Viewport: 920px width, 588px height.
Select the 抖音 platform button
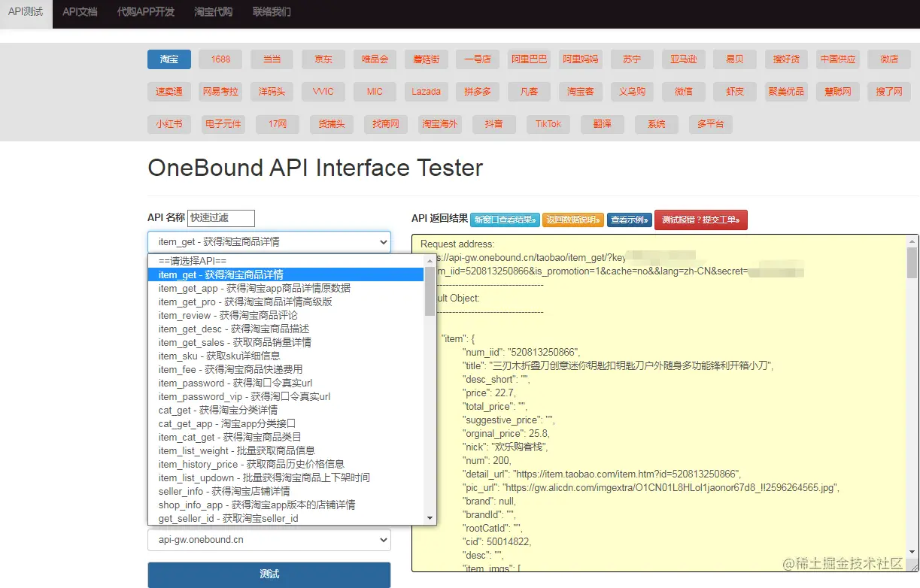point(494,124)
